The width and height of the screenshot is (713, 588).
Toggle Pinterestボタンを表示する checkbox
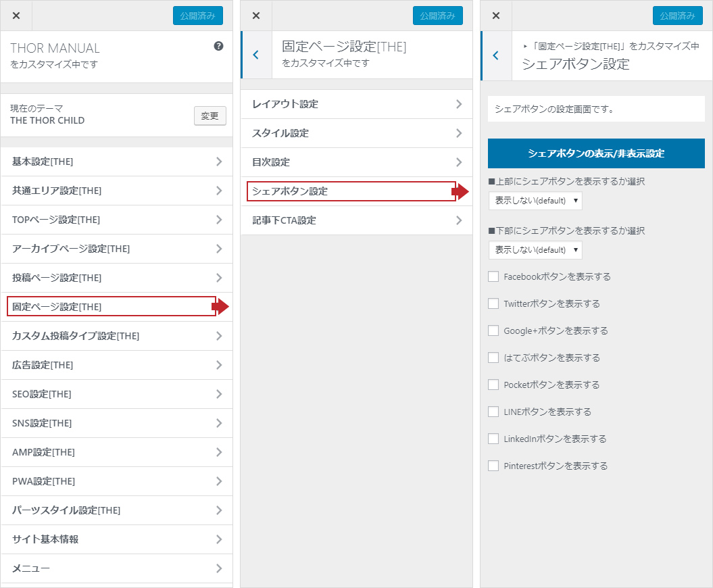click(x=493, y=466)
